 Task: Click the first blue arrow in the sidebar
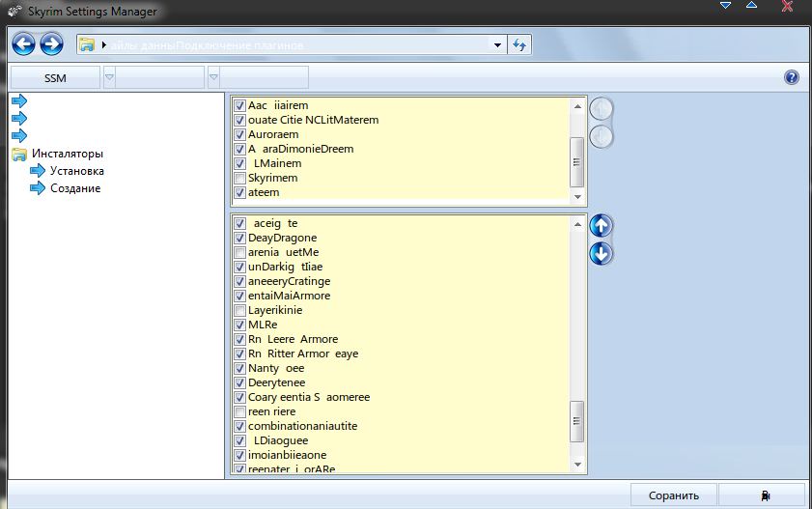(19, 101)
